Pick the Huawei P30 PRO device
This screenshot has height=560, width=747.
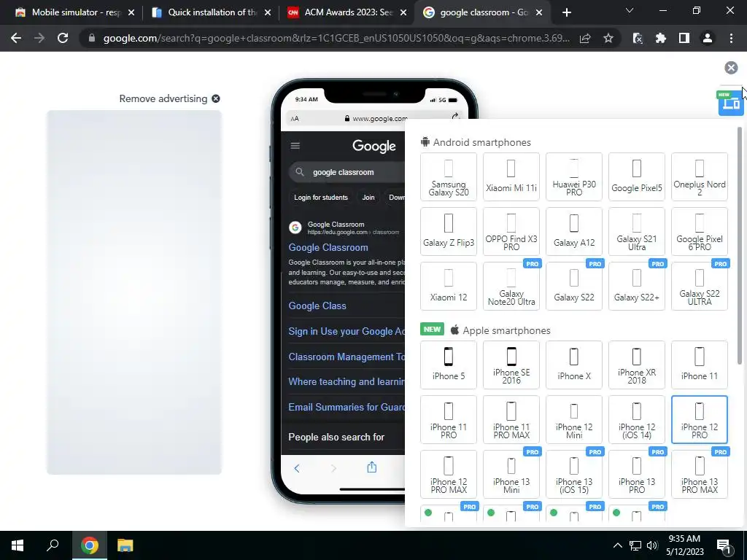[x=574, y=177]
